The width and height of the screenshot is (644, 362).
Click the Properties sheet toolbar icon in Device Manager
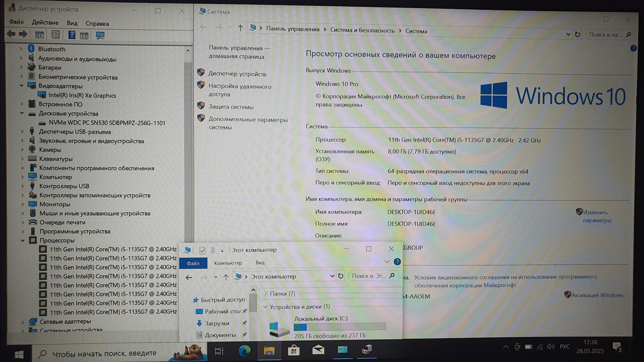click(56, 35)
